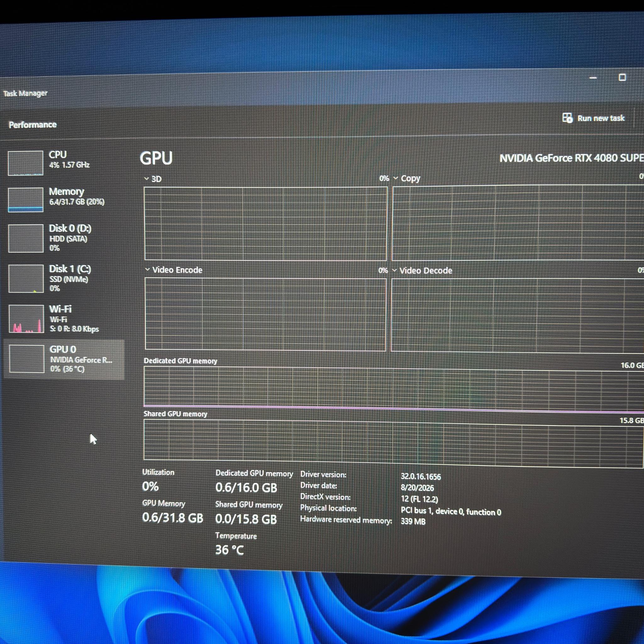Image resolution: width=644 pixels, height=644 pixels.
Task: Click the driver date 8/20/2026
Action: pos(417,488)
